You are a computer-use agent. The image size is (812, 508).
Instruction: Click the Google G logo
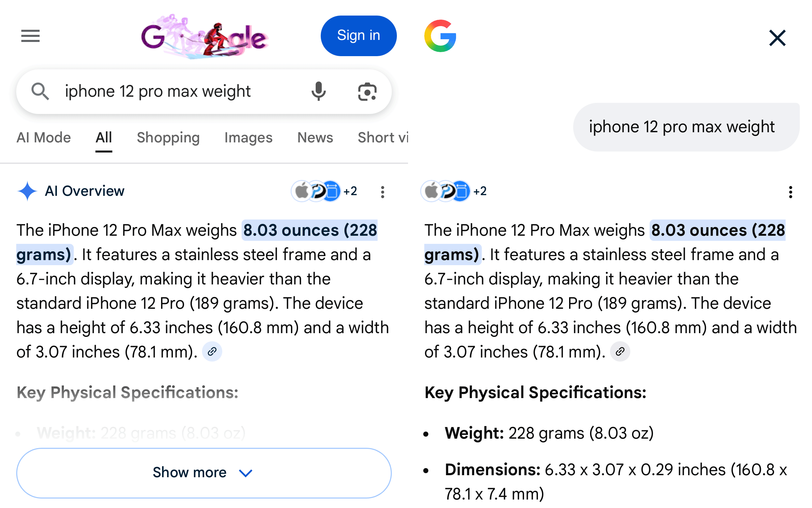440,36
